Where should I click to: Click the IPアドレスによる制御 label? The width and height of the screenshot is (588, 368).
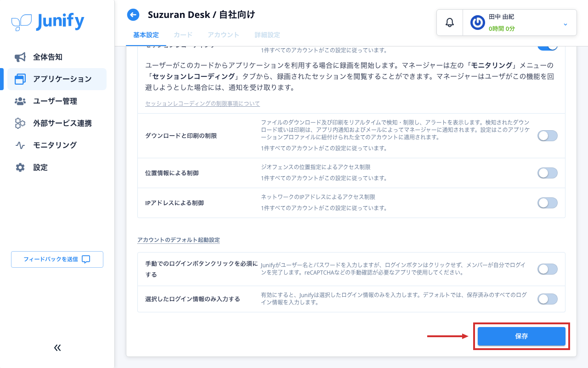pyautogui.click(x=175, y=203)
